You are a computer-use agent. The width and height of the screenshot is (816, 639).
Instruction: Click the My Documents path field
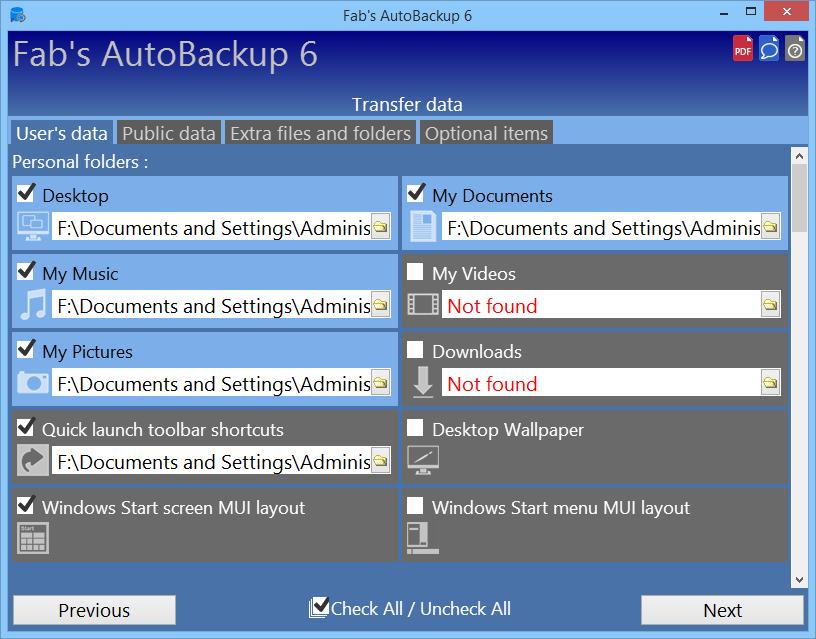[x=601, y=226]
